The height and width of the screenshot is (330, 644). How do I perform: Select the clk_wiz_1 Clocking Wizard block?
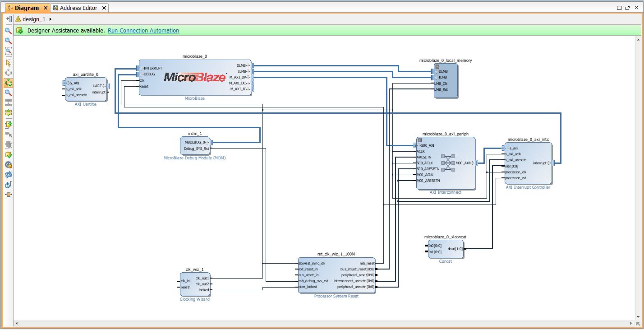click(195, 284)
